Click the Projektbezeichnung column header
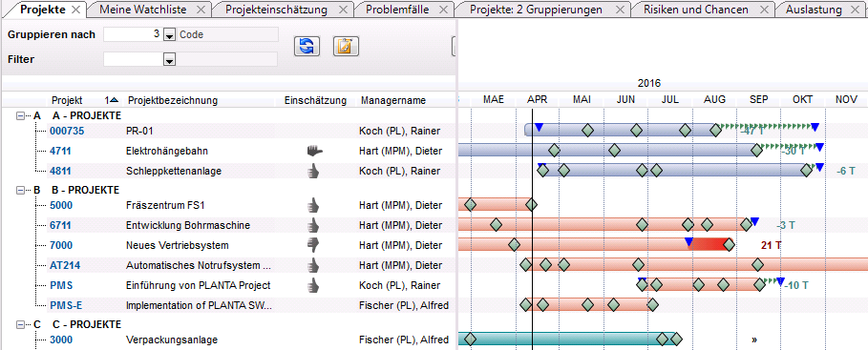Image resolution: width=868 pixels, height=350 pixels. [x=173, y=100]
